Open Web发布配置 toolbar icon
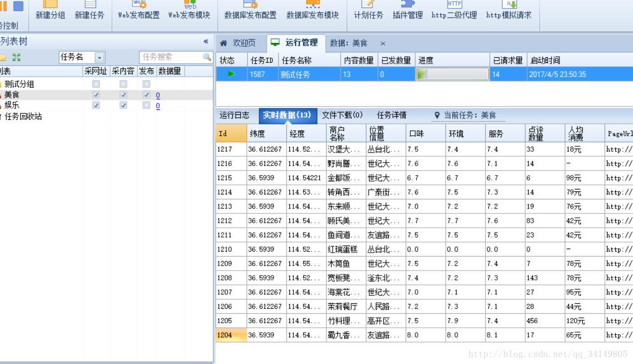This screenshot has height=364, width=633. pos(139,4)
